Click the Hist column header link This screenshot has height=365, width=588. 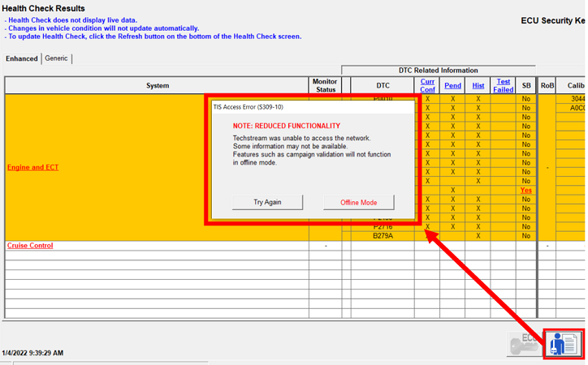point(478,85)
